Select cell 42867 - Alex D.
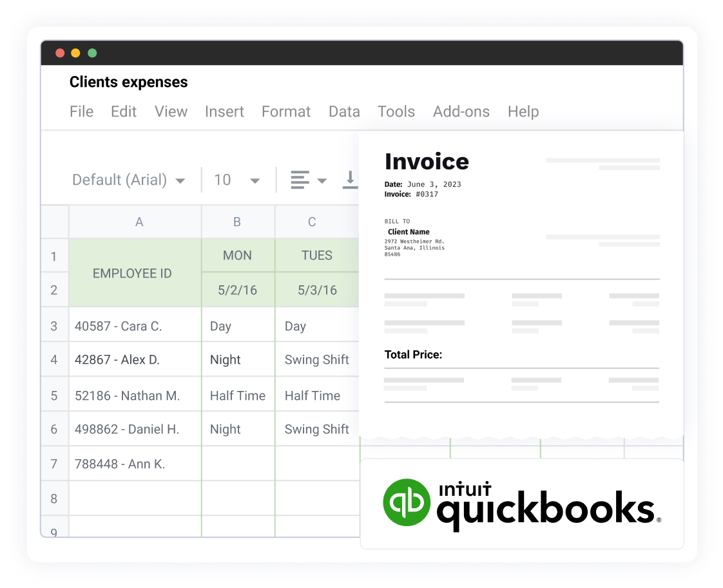Viewport: 723px width, 588px height. tap(135, 359)
